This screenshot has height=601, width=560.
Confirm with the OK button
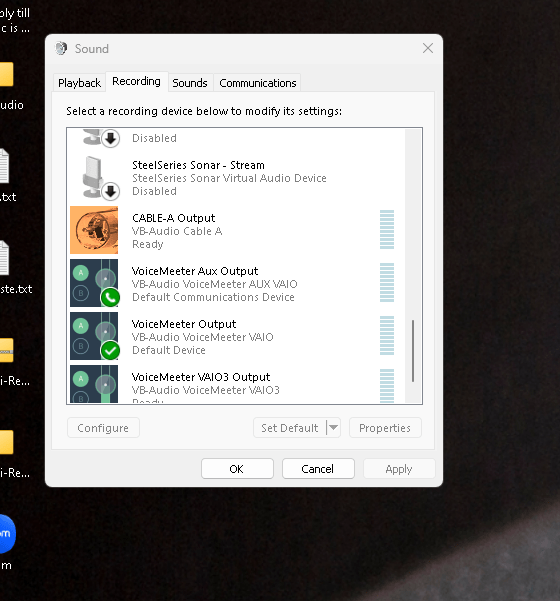tap(237, 469)
